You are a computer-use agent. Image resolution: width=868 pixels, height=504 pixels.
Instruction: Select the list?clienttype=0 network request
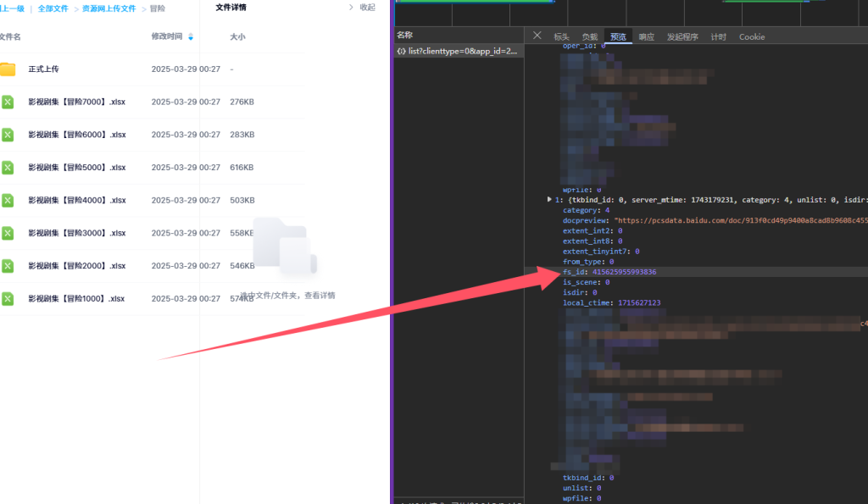click(458, 52)
